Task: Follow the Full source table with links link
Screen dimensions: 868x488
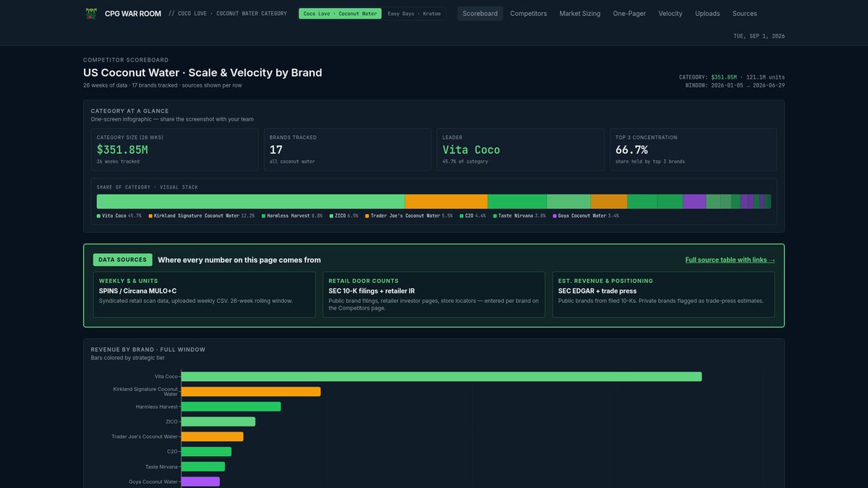Action: [x=730, y=260]
